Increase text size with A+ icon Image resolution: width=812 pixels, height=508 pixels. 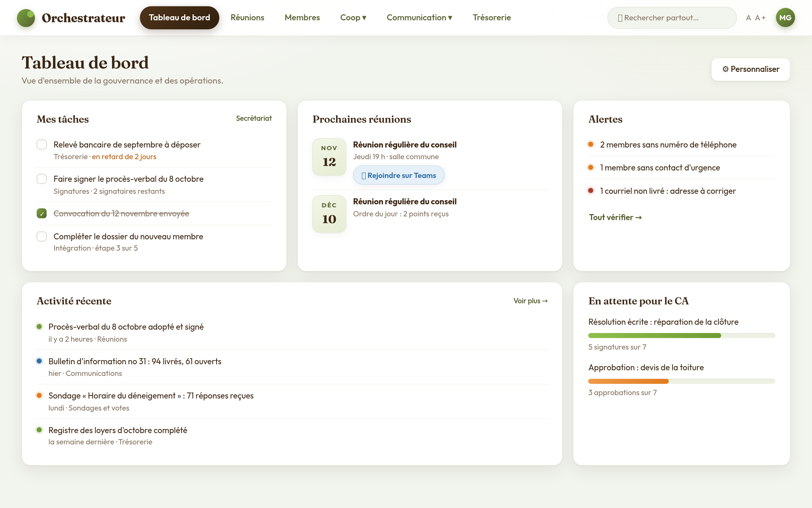[x=760, y=18]
